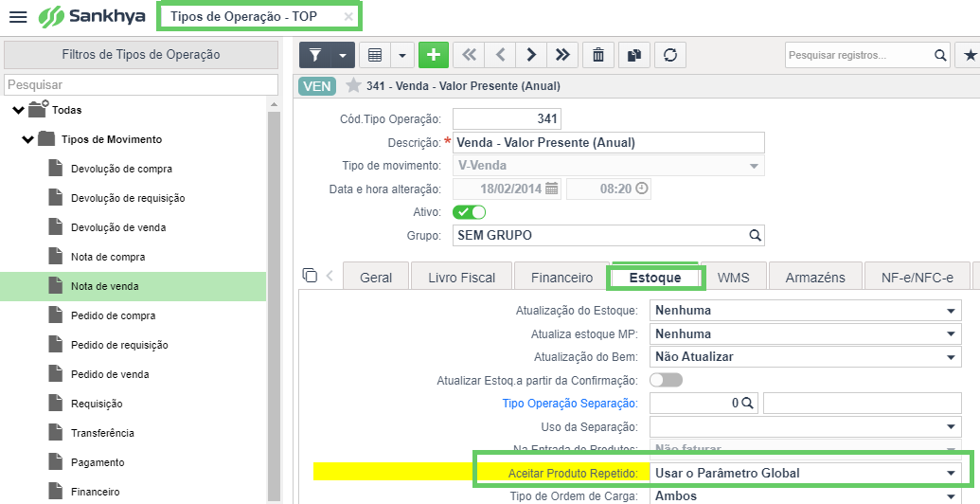Duplicate the record with copy icon

tap(634, 55)
